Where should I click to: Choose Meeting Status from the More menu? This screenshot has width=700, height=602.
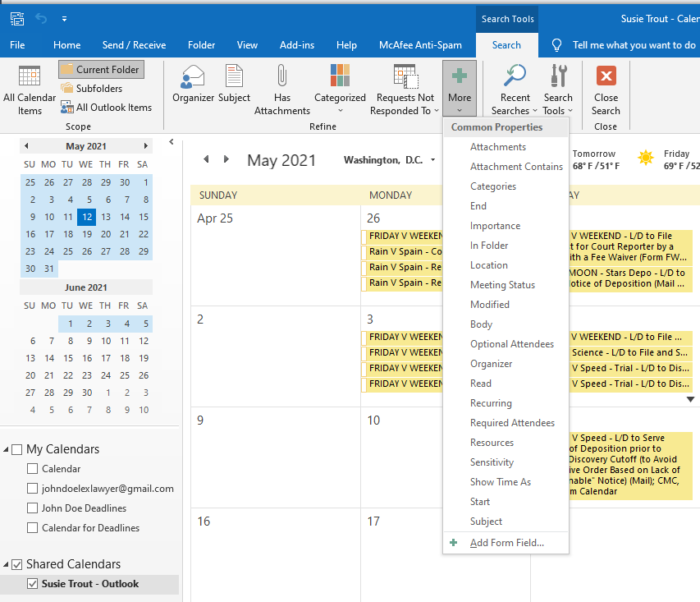point(502,285)
